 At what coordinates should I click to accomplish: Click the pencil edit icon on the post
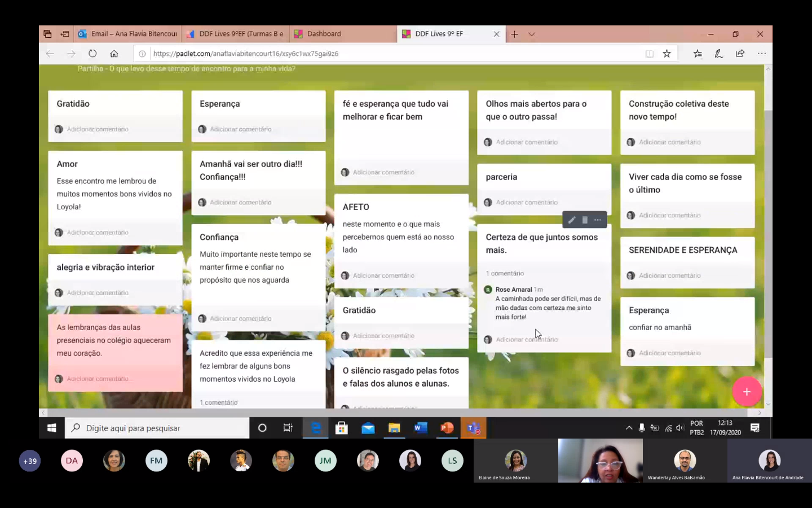[572, 220]
